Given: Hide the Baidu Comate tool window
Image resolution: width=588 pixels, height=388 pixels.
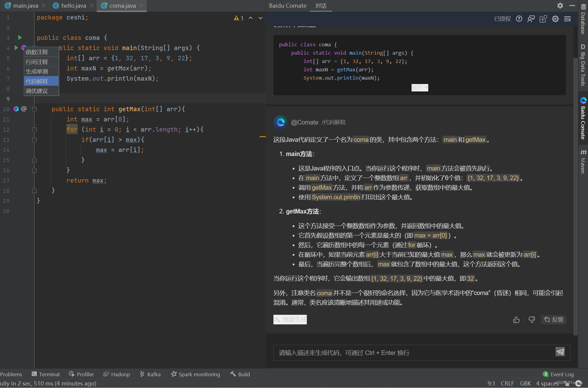Looking at the screenshot, I should point(572,6).
